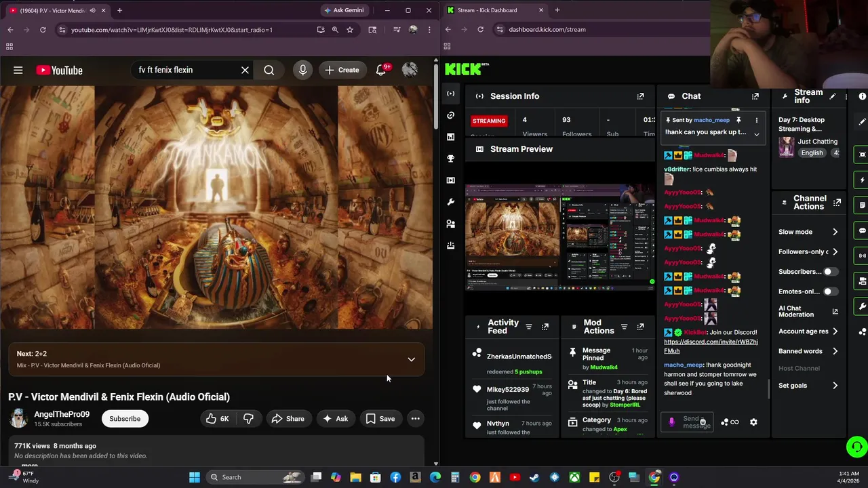The width and height of the screenshot is (868, 488).
Task: Open Windows taskbar Search box
Action: point(254,477)
